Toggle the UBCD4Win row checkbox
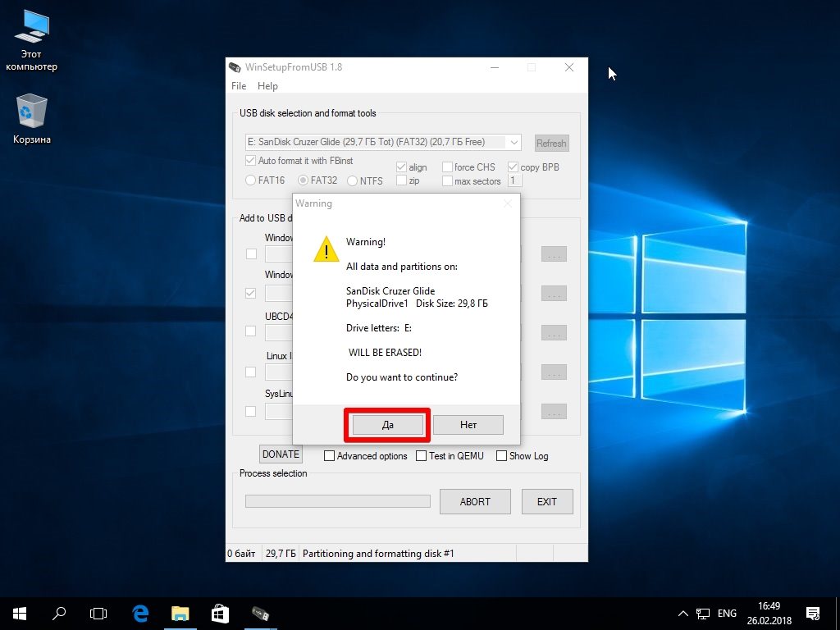Image resolution: width=840 pixels, height=630 pixels. click(251, 331)
